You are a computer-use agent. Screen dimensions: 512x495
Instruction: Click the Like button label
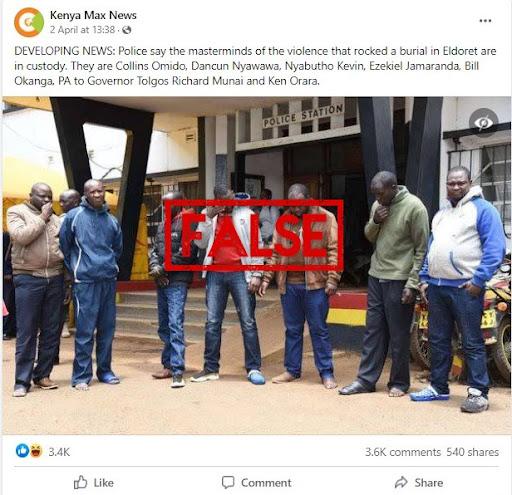click(x=104, y=483)
